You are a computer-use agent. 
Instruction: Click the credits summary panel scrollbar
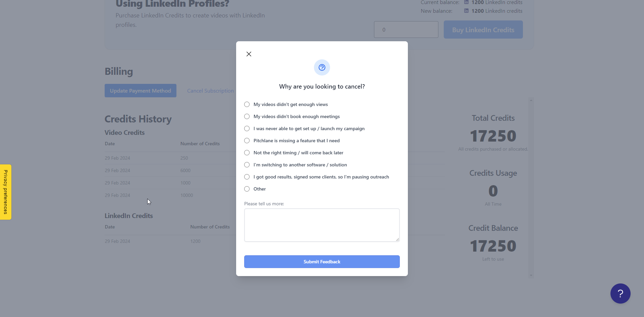(x=531, y=188)
